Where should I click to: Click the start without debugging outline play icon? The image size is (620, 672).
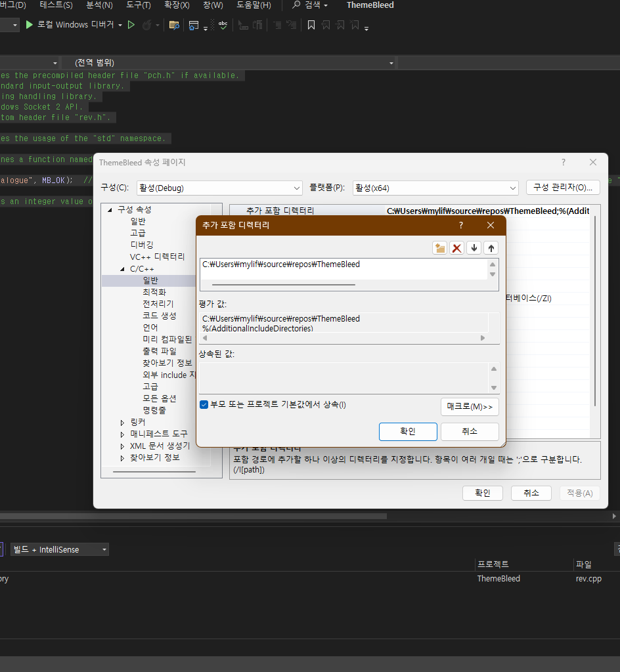(131, 25)
